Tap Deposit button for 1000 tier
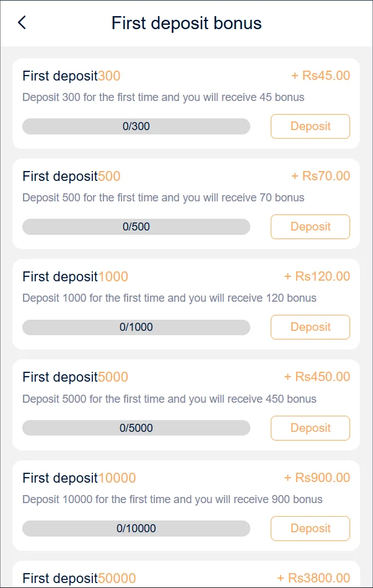This screenshot has width=373, height=588. (x=310, y=327)
